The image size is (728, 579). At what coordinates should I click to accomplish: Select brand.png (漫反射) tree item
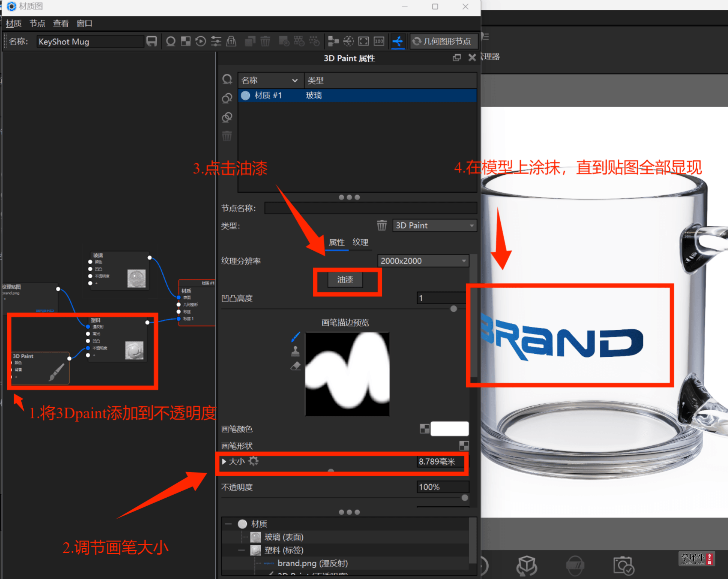tap(312, 563)
